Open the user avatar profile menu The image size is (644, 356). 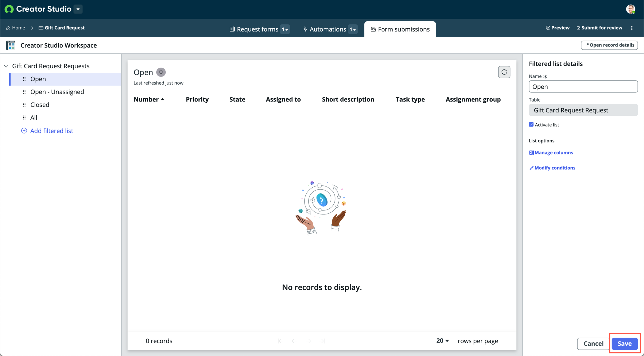click(x=630, y=9)
